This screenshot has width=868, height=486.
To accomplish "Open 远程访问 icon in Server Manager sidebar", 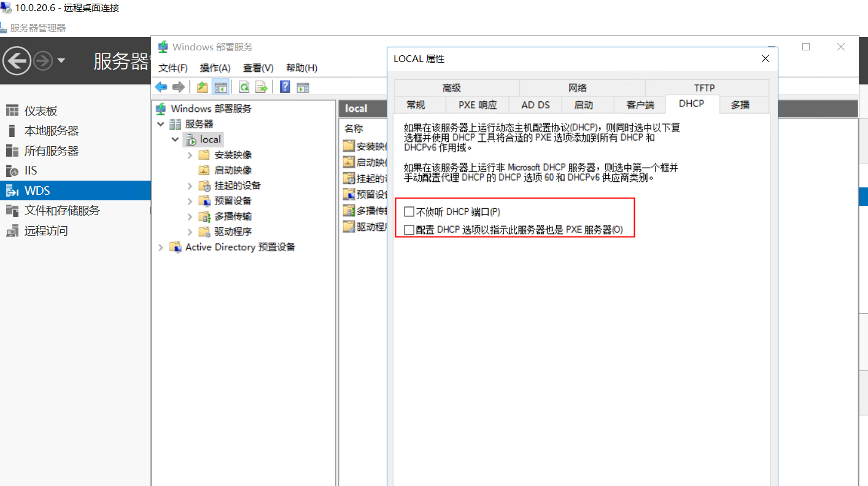I will point(12,231).
